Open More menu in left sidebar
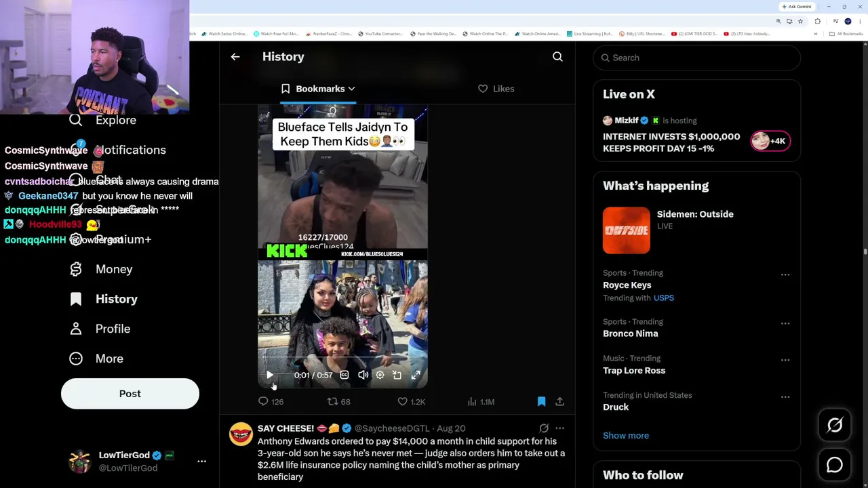Image resolution: width=868 pixels, height=488 pixels. (96, 359)
